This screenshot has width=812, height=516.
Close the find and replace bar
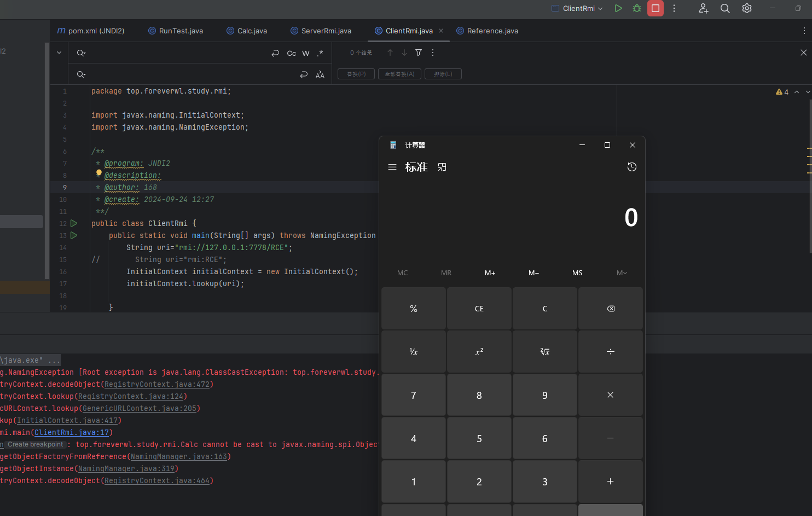804,53
